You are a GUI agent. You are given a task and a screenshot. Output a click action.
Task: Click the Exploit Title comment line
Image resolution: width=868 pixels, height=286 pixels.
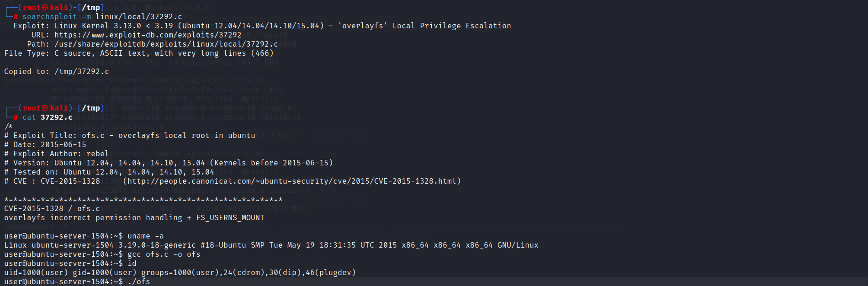click(130, 135)
